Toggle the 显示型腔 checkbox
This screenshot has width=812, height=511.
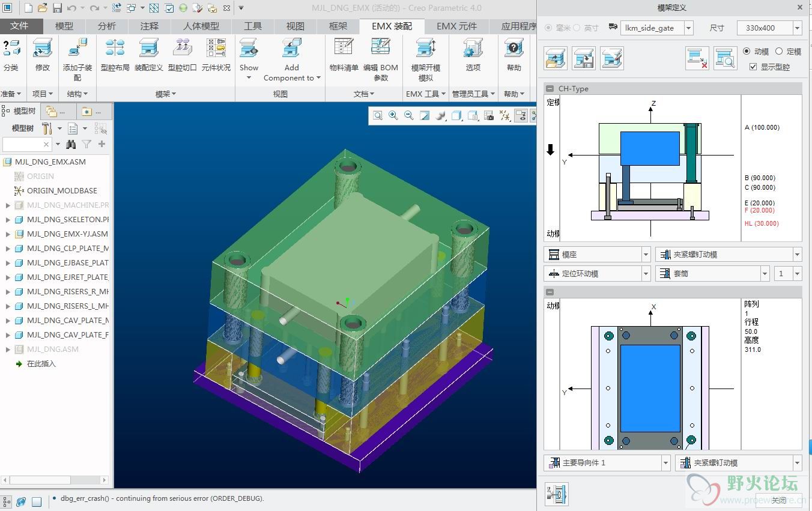click(x=753, y=67)
